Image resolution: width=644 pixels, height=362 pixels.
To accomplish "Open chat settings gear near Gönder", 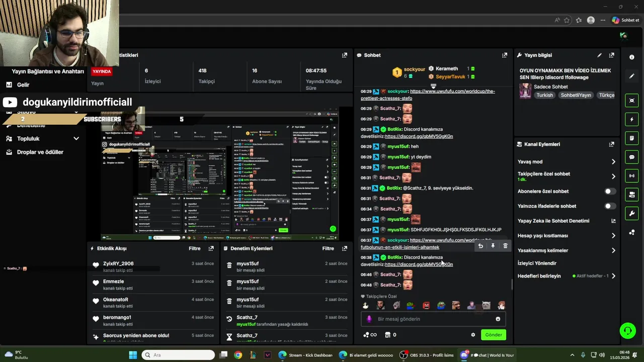I will [473, 335].
